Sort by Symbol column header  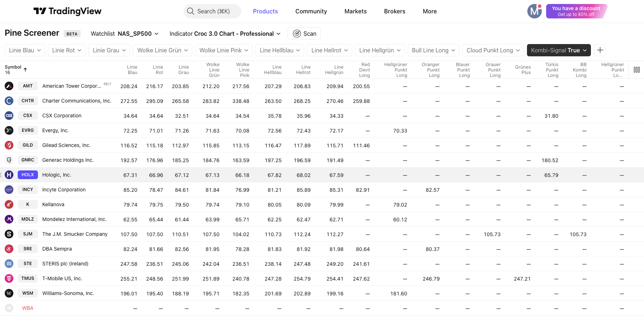click(13, 67)
